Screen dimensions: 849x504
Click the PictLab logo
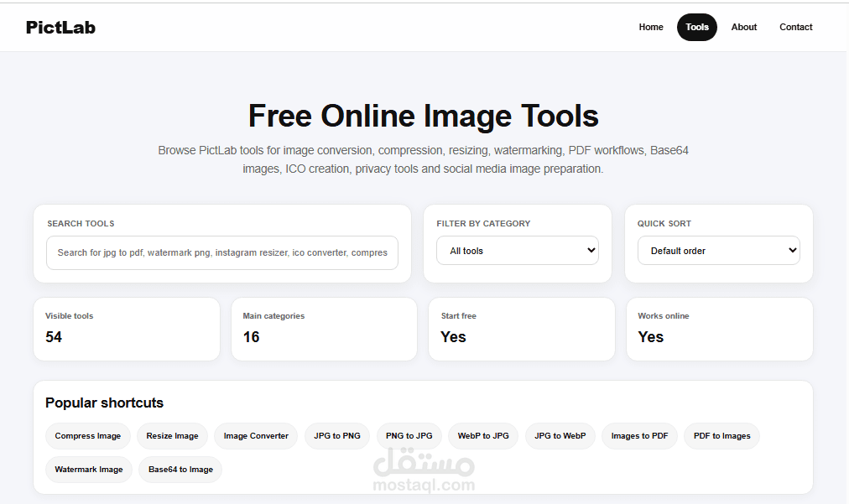(60, 28)
